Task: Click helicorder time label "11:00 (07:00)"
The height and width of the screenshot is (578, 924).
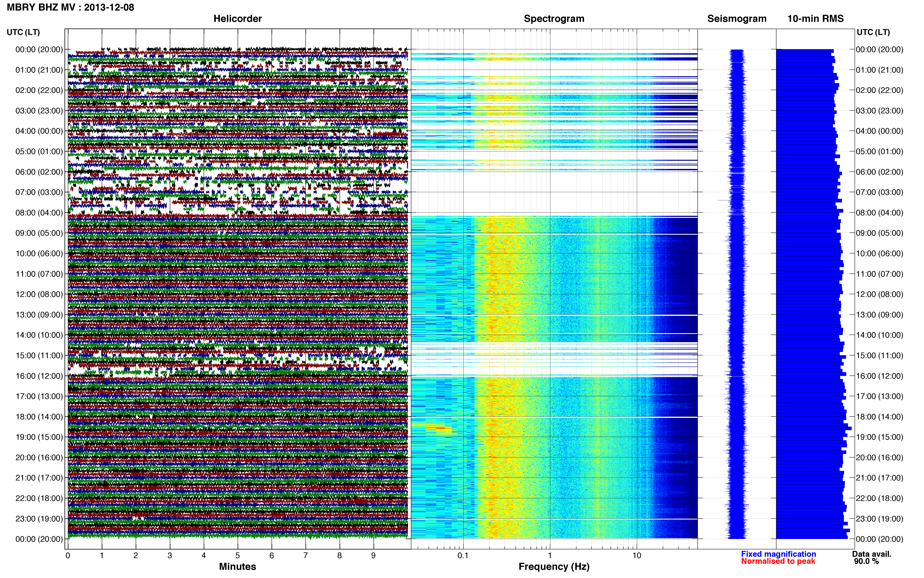Action: click(x=39, y=274)
